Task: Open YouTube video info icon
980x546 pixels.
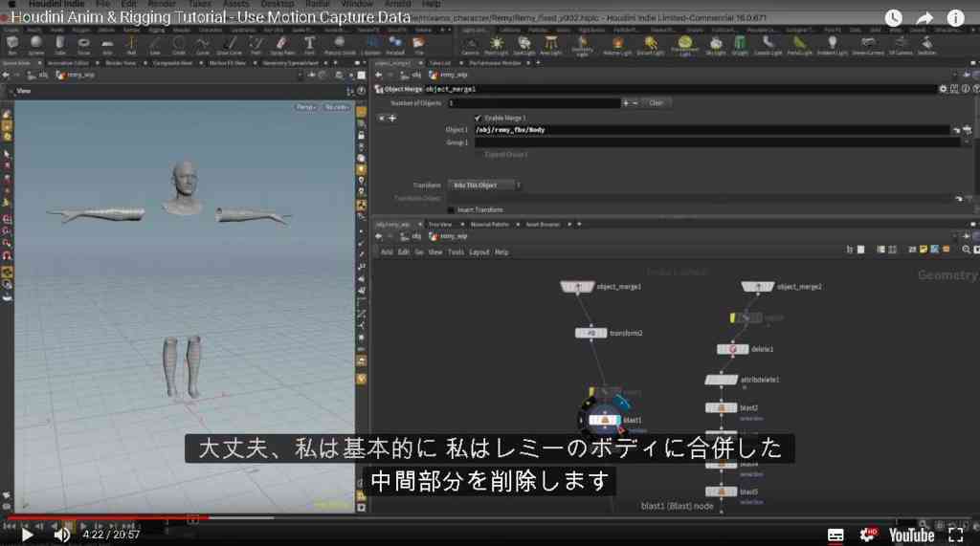Action: click(955, 18)
